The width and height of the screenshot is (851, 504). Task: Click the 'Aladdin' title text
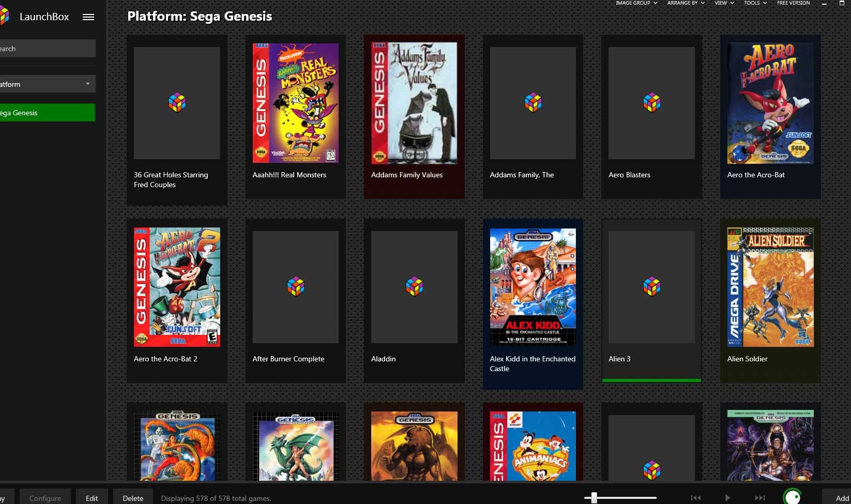point(384,359)
